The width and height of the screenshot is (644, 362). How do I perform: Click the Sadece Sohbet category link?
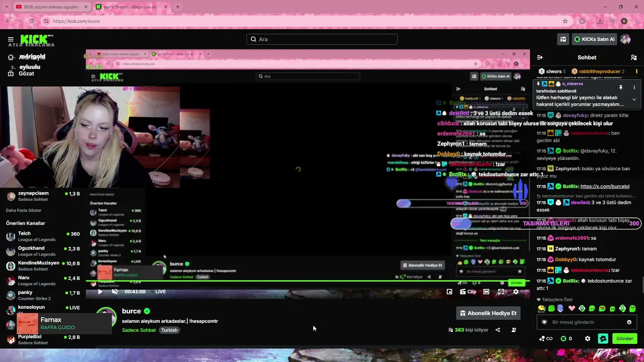pyautogui.click(x=139, y=330)
